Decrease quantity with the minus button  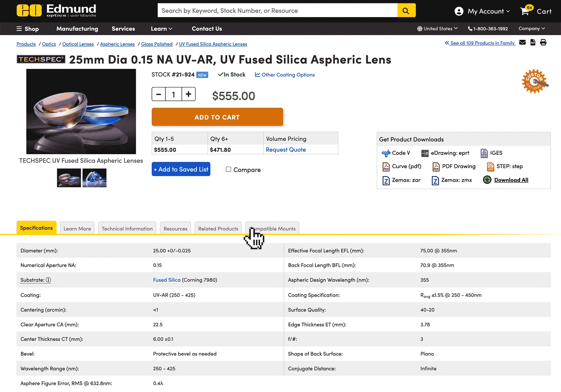pos(159,94)
